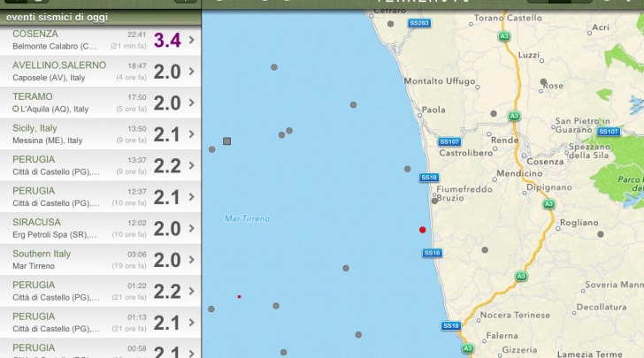Click the green circle icon beside L'Aquila
This screenshot has width=644, height=358.
point(16,109)
